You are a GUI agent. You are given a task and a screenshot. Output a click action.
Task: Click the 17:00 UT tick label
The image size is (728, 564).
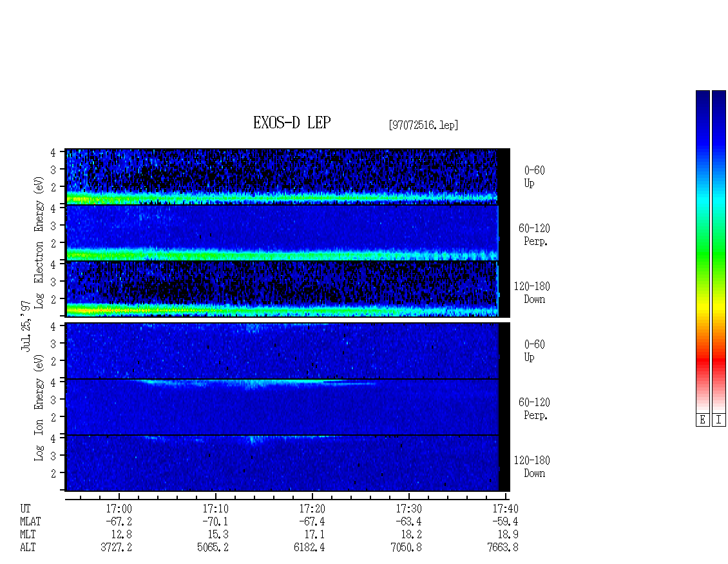[x=119, y=509]
